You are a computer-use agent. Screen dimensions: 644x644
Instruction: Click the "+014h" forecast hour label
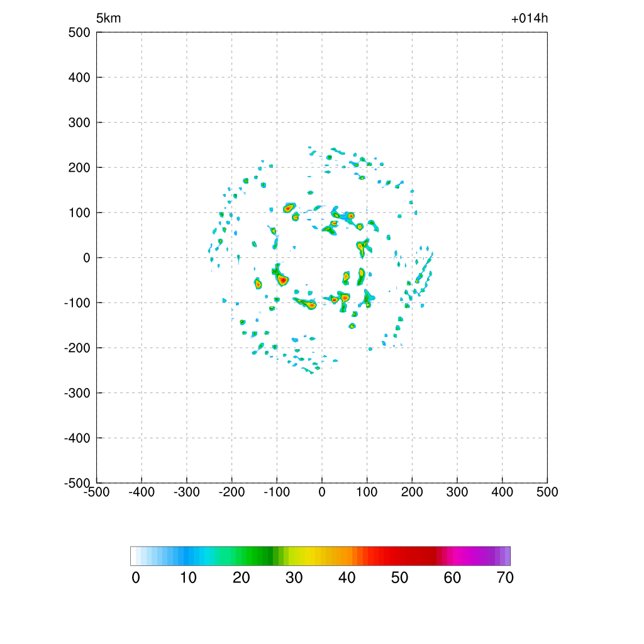(530, 18)
